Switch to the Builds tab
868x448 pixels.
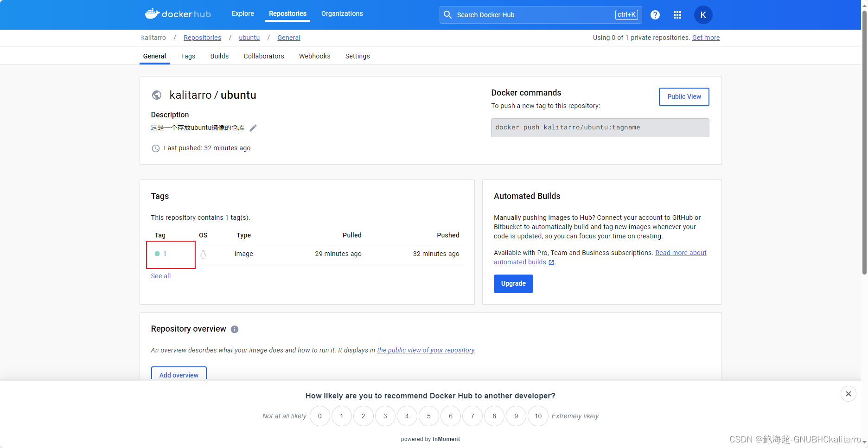pyautogui.click(x=219, y=56)
